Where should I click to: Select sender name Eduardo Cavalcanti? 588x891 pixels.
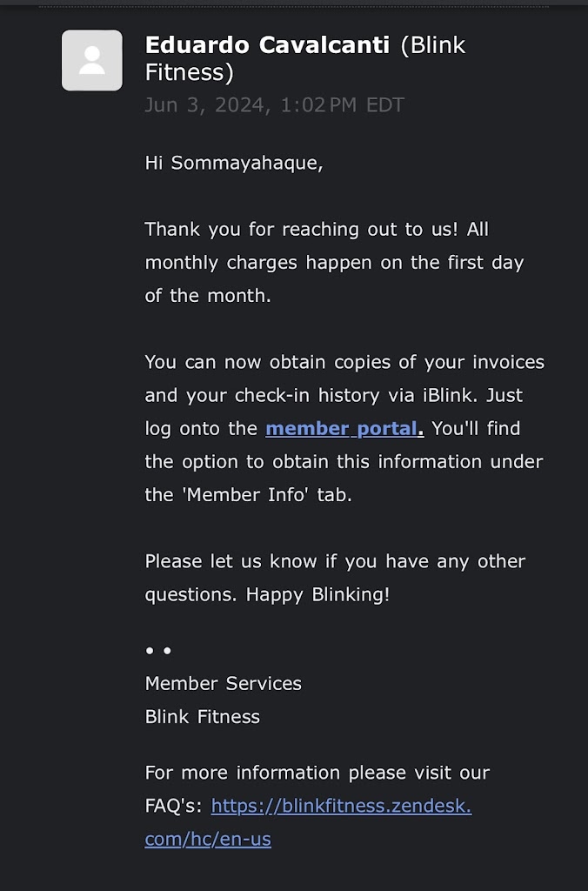point(266,45)
